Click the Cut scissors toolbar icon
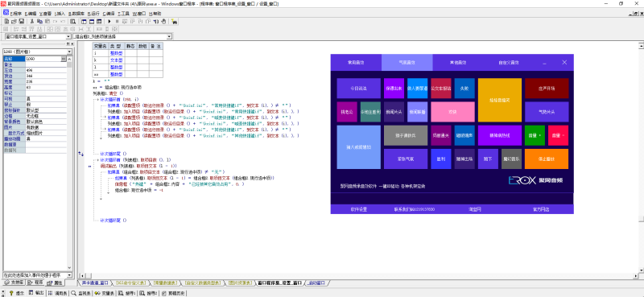Image resolution: width=644 pixels, height=297 pixels. point(32,22)
